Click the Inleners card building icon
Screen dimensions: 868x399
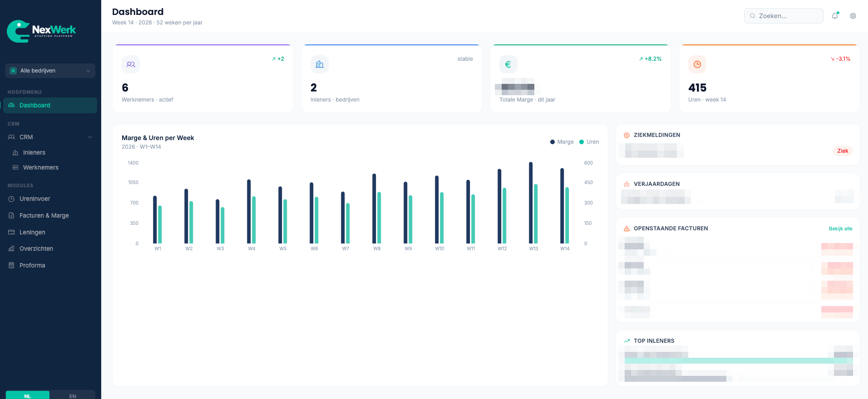320,64
